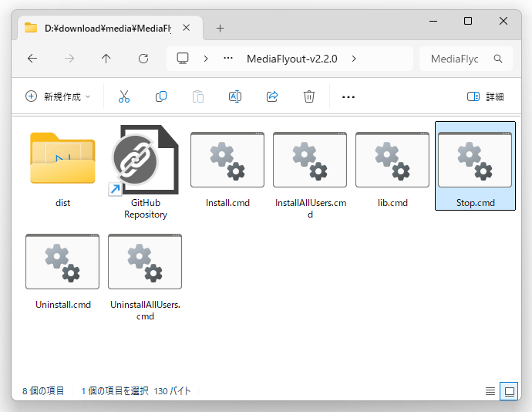Switch to details list view
532x412 pixels.
click(490, 391)
